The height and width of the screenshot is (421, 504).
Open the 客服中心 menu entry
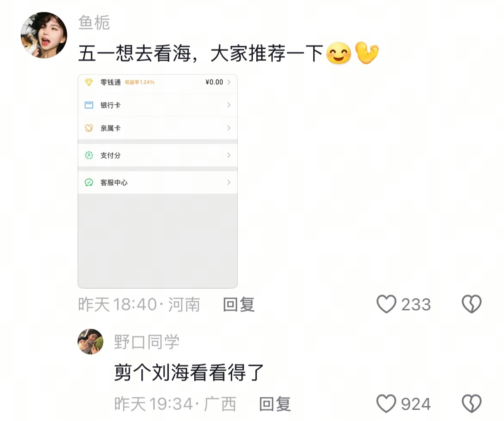click(158, 183)
